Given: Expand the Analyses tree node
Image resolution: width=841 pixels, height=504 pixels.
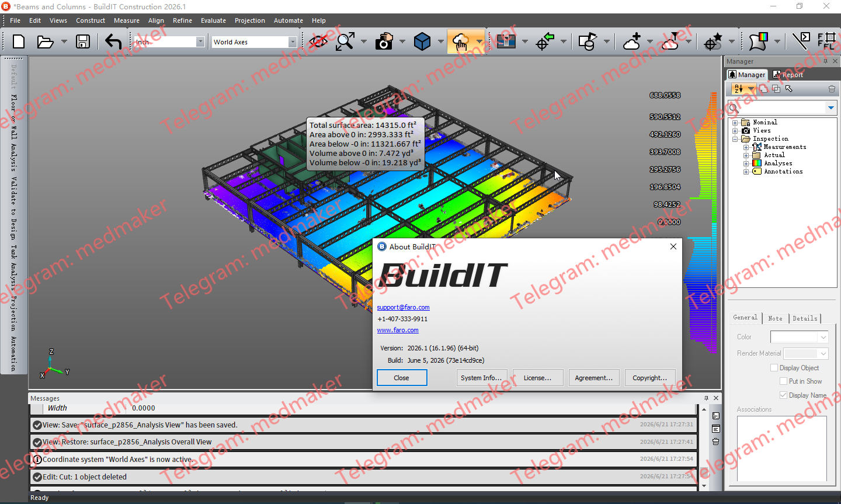Looking at the screenshot, I should pos(746,164).
